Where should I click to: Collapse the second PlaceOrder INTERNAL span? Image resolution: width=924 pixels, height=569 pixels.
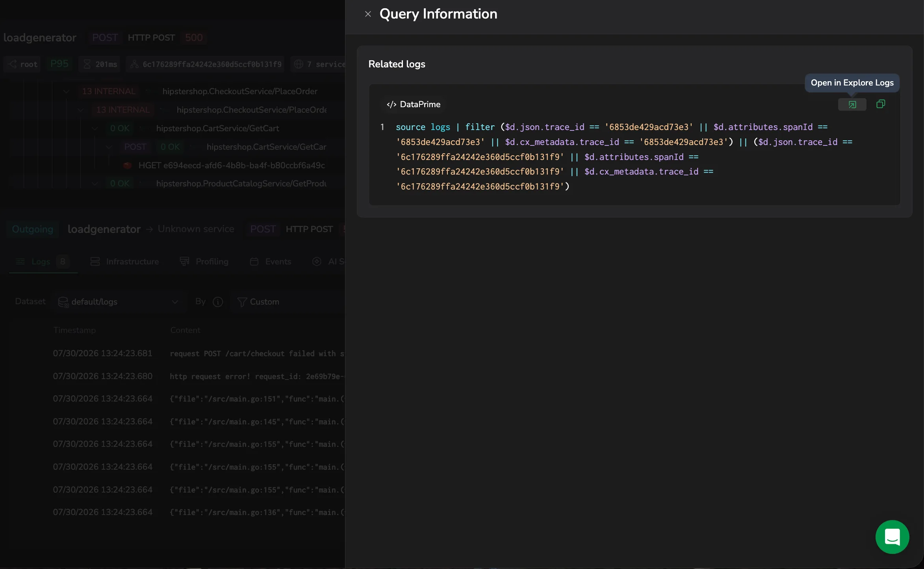[x=81, y=110]
